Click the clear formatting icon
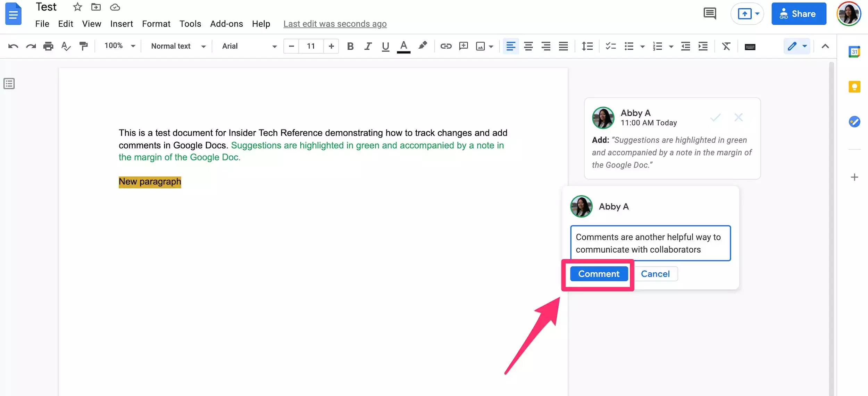 [726, 46]
